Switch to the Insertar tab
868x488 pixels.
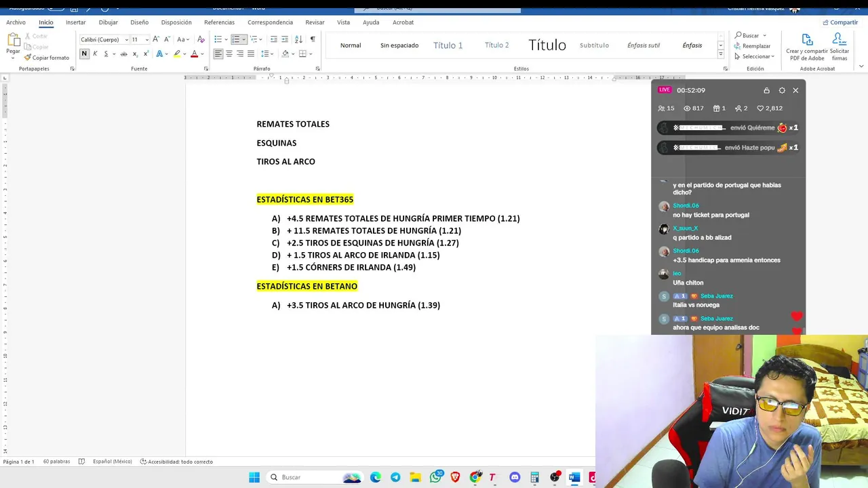click(x=76, y=22)
